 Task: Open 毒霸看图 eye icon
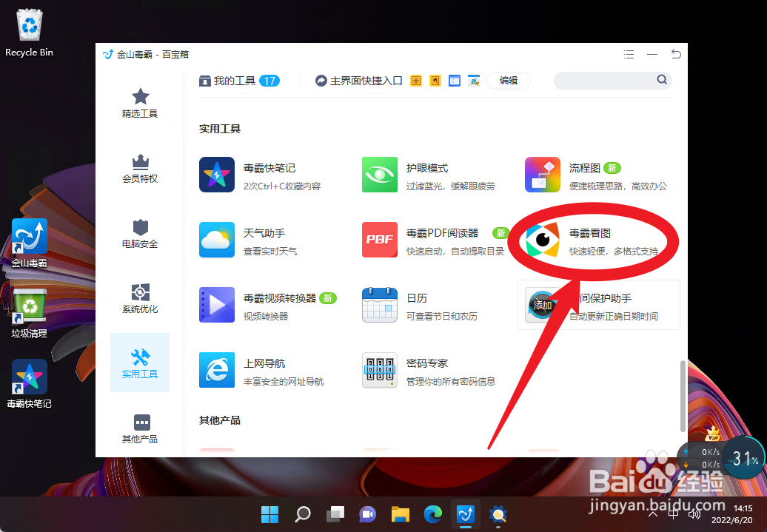coord(543,240)
